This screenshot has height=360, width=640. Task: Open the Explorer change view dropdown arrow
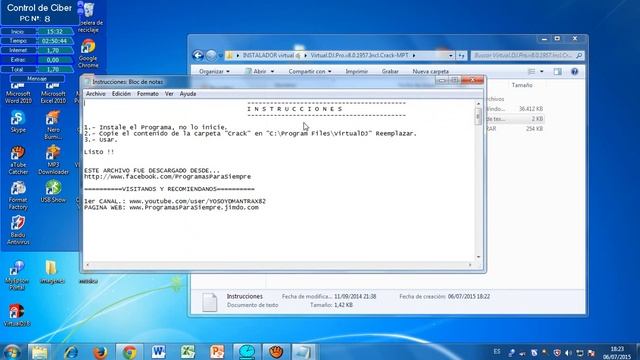[542, 71]
